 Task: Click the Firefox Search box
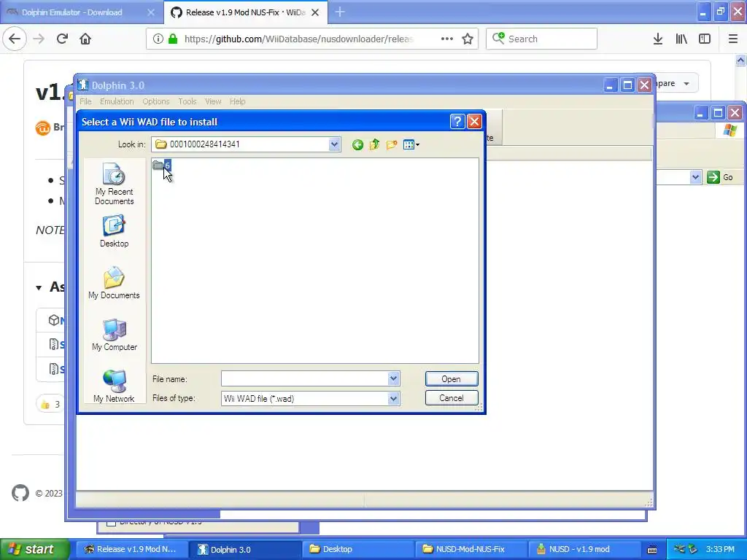click(x=542, y=39)
